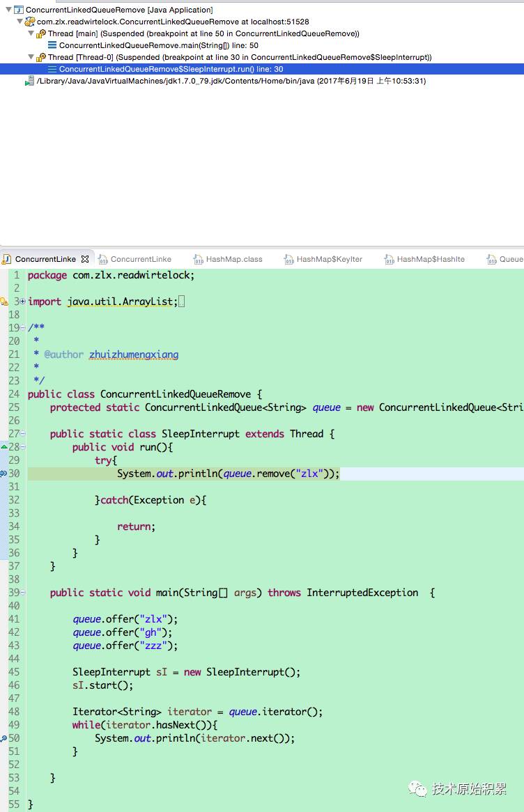This screenshot has width=524, height=812.
Task: Click the catch(Exception e) line
Action: point(151,500)
